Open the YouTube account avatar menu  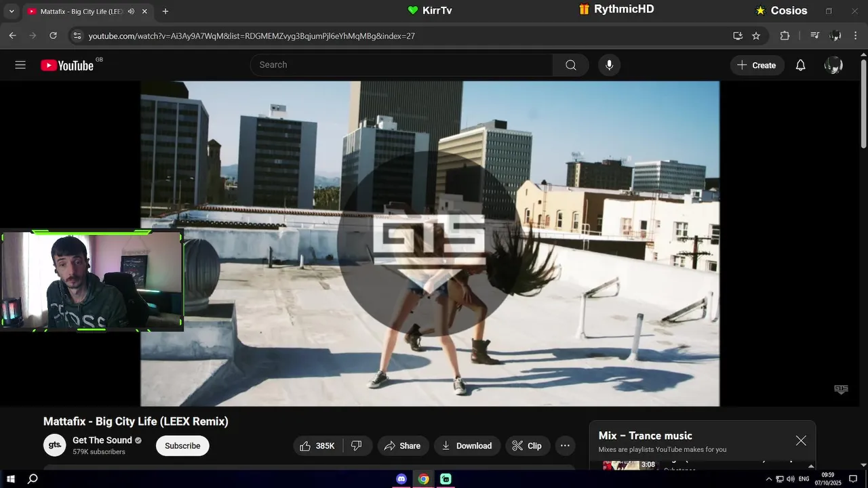pyautogui.click(x=833, y=65)
